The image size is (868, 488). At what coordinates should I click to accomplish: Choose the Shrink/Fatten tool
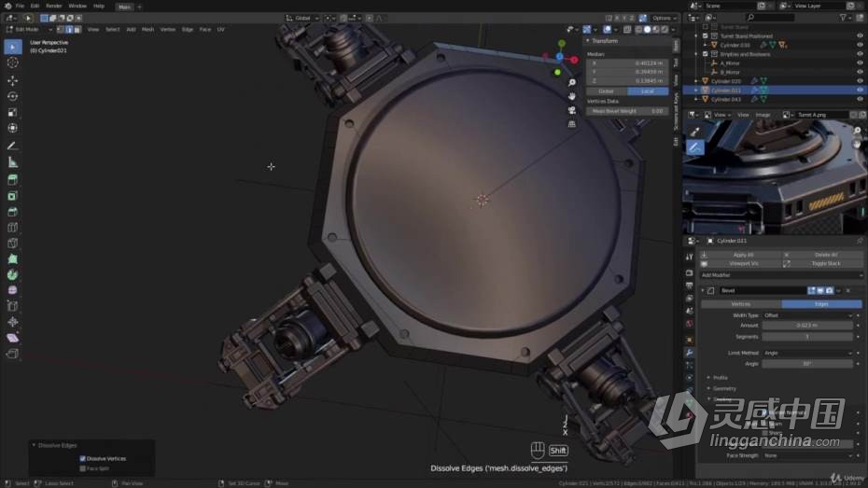(13, 322)
